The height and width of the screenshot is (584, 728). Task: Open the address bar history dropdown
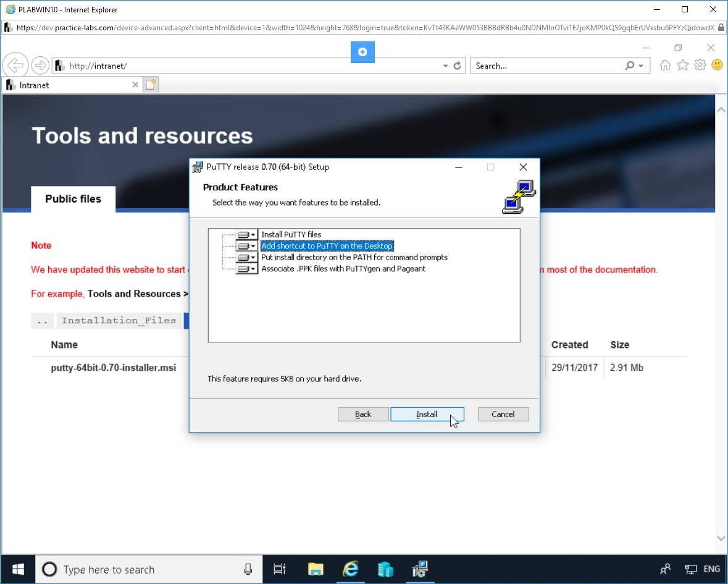pos(445,66)
